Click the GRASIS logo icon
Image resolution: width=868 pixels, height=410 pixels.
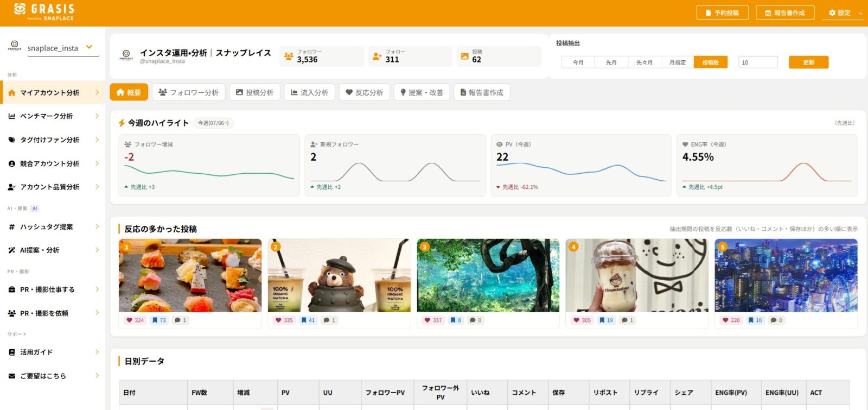(20, 9)
